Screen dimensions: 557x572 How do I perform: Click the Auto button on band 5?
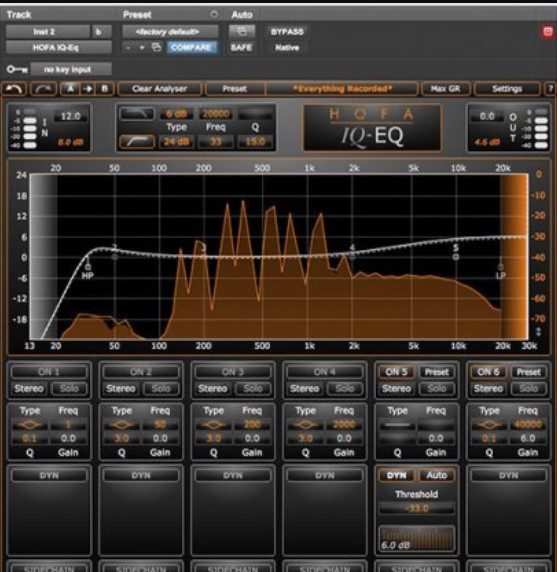437,475
